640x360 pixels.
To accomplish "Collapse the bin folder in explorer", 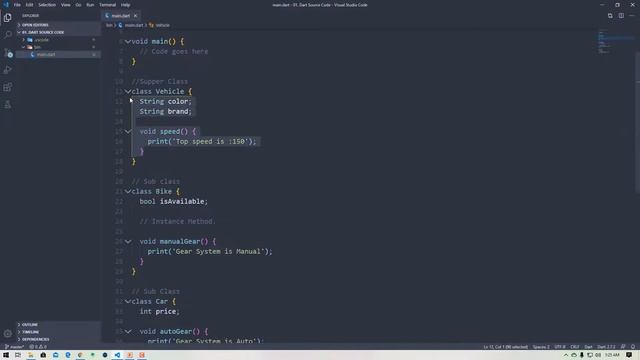I will click(x=58, y=47).
